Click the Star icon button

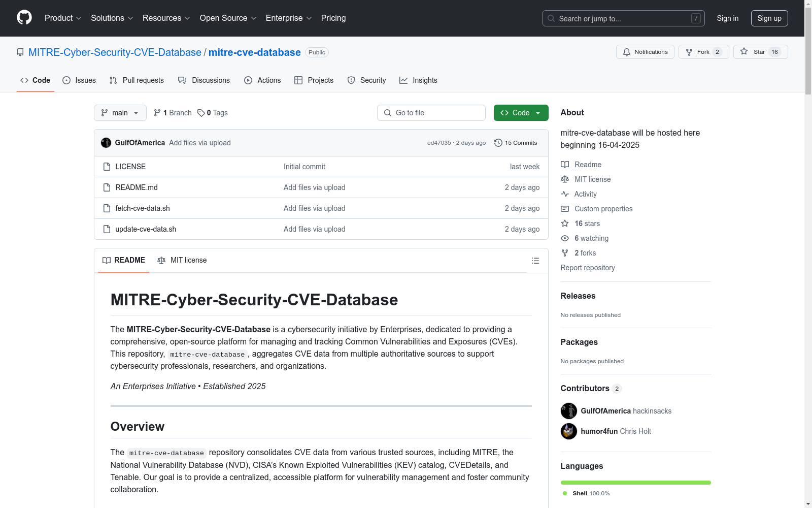click(744, 52)
